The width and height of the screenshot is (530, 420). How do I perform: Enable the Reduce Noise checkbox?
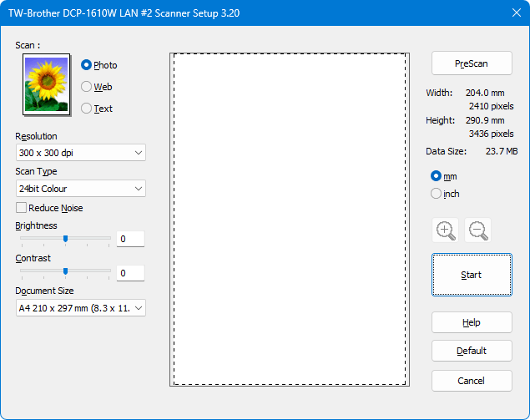22,208
